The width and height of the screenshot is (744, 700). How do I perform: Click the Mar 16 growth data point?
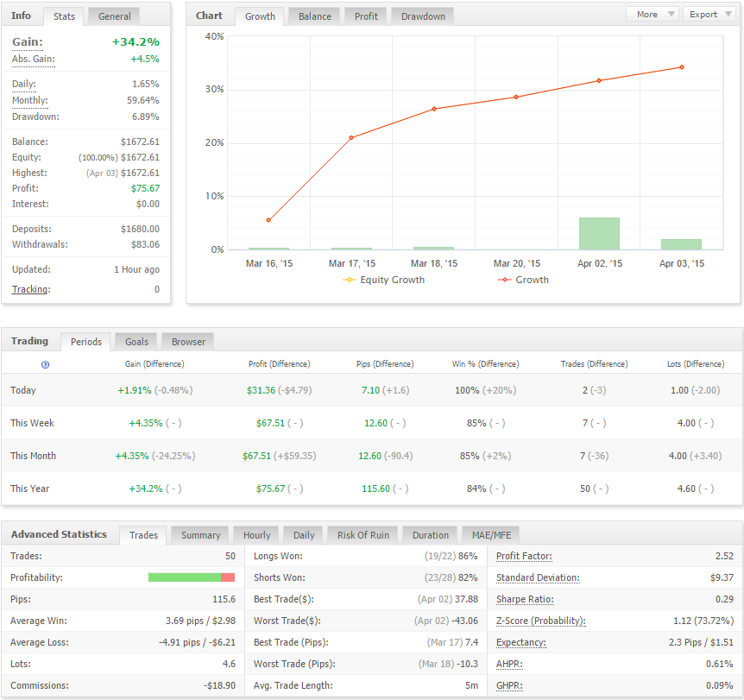click(x=268, y=220)
